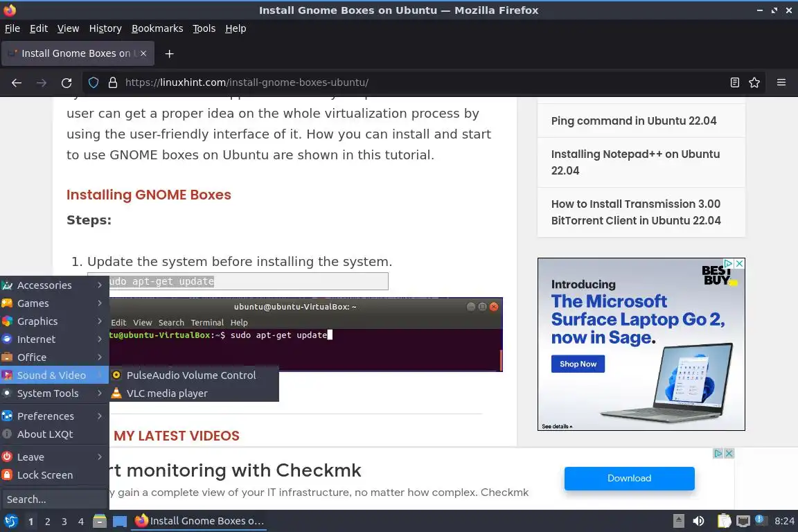Open the Tools menu
Image resolution: width=798 pixels, height=532 pixels.
click(204, 28)
